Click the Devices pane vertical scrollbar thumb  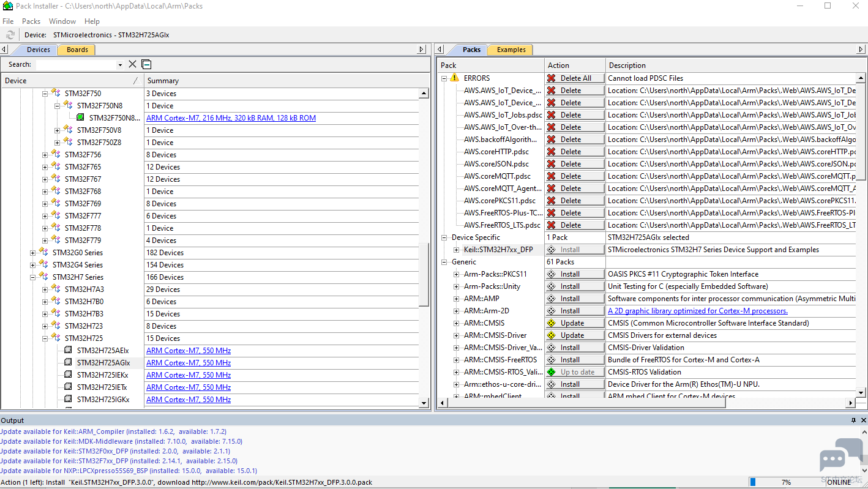[424, 275]
